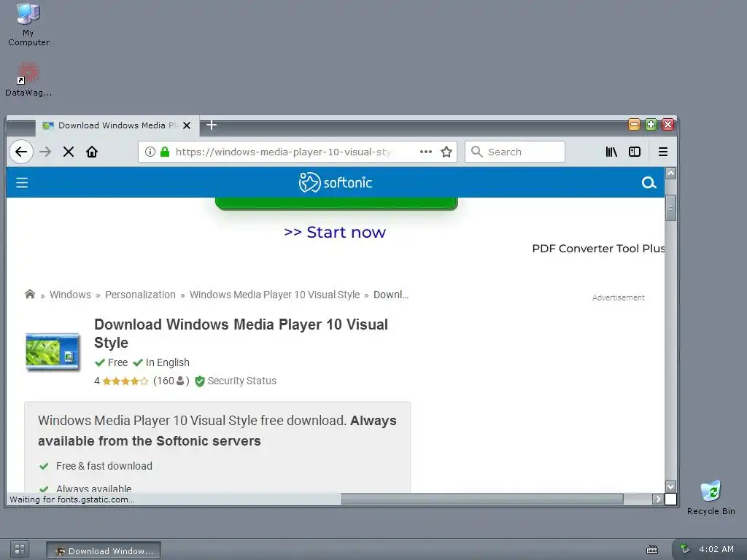The image size is (747, 560).
Task: Click the (160) user votes count
Action: click(x=171, y=381)
